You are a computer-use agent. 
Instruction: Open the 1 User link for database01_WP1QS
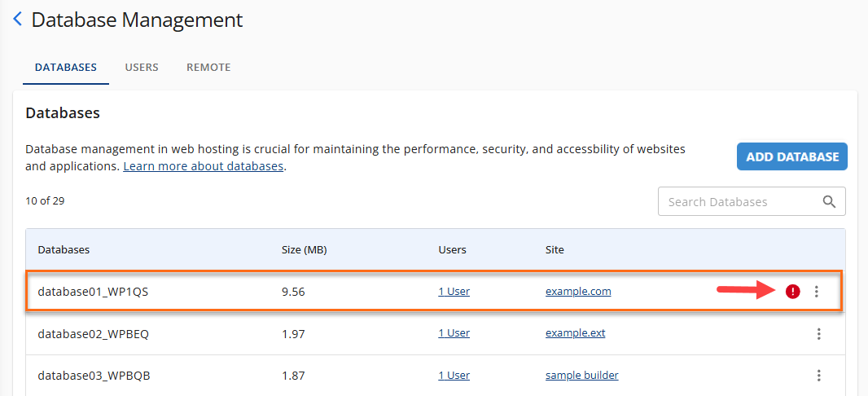[x=454, y=292]
